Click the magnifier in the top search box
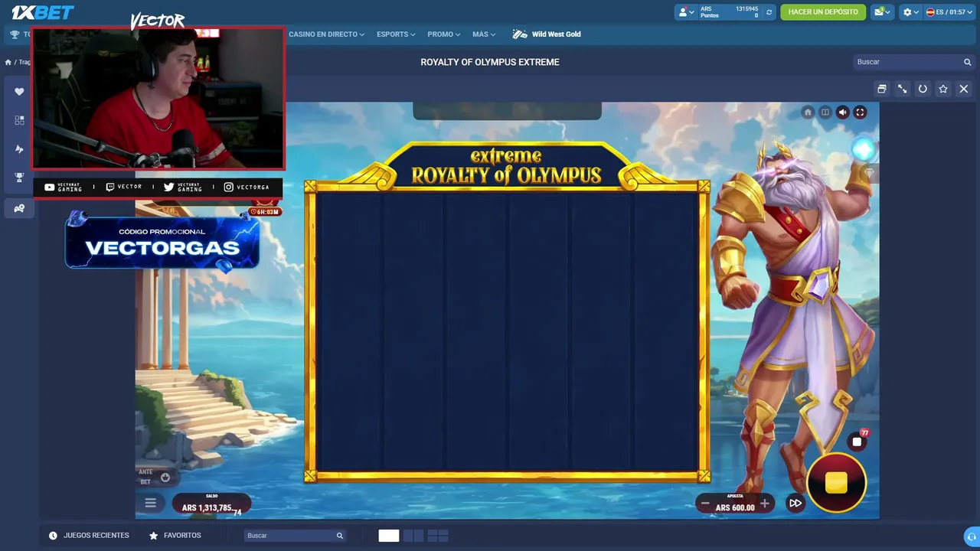980x551 pixels. (x=967, y=62)
